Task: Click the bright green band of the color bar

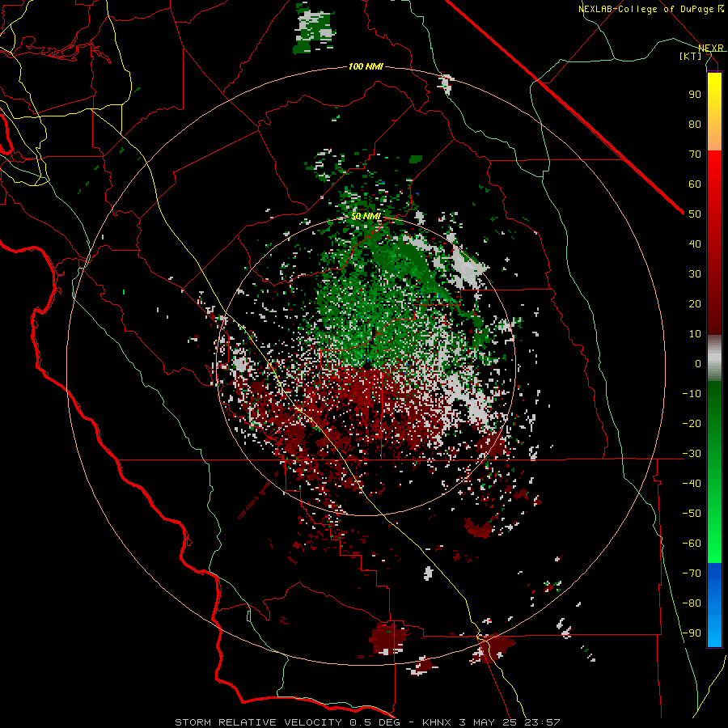Action: pyautogui.click(x=714, y=552)
